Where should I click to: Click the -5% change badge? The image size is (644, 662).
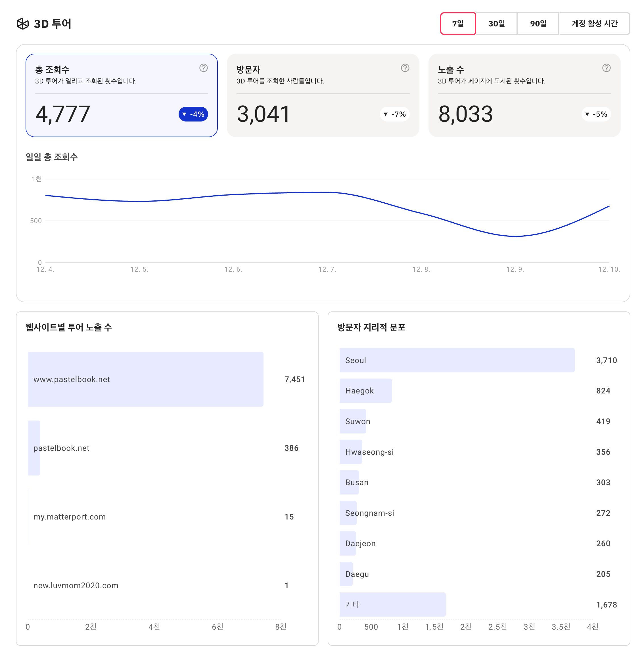tap(596, 114)
